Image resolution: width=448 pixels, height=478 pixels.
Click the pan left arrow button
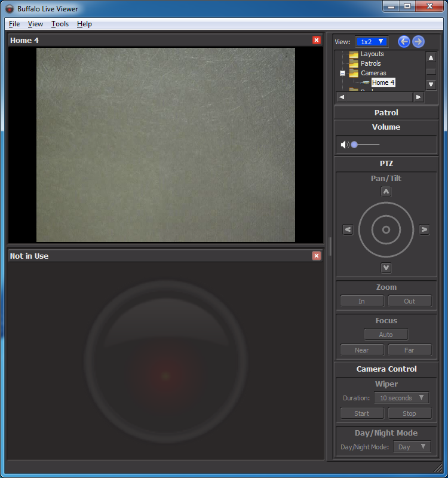click(x=348, y=229)
